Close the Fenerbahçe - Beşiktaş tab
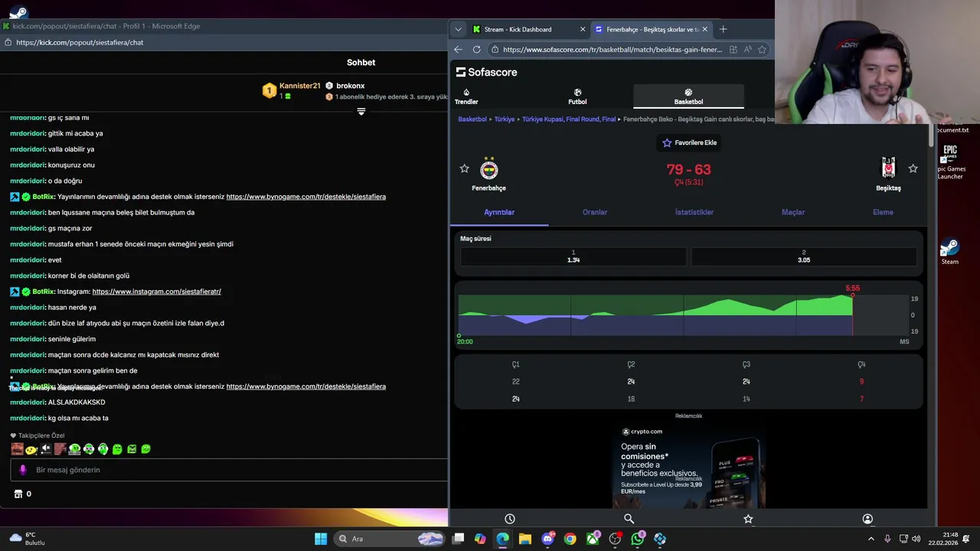 (704, 29)
